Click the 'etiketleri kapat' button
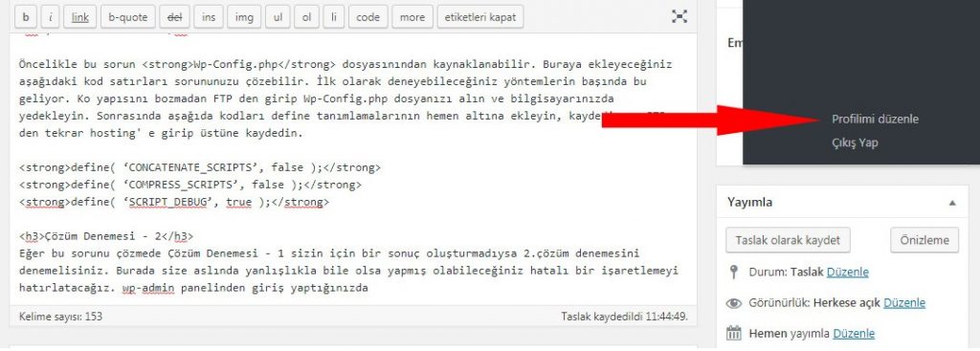The height and width of the screenshot is (351, 980). pos(480,17)
